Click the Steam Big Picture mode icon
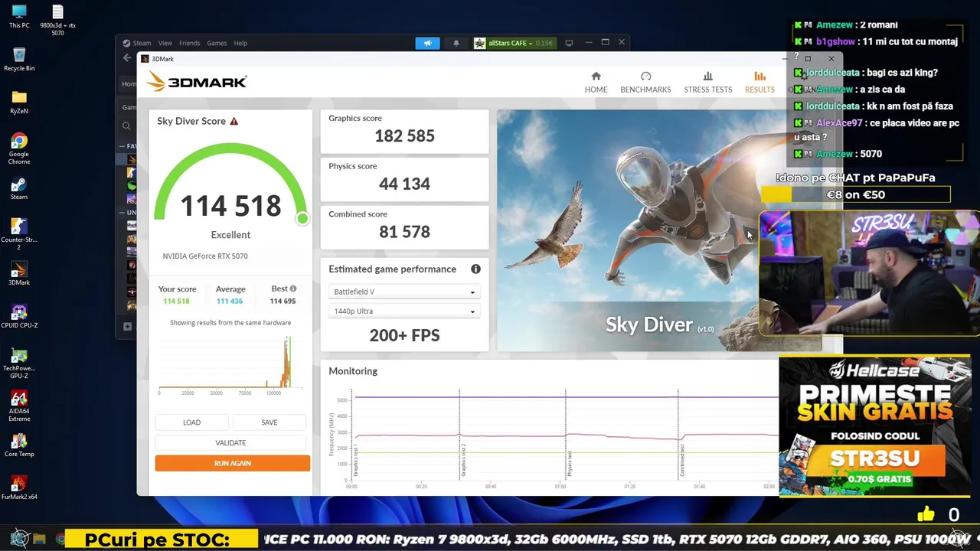Viewport: 980px width, 551px height. [569, 43]
